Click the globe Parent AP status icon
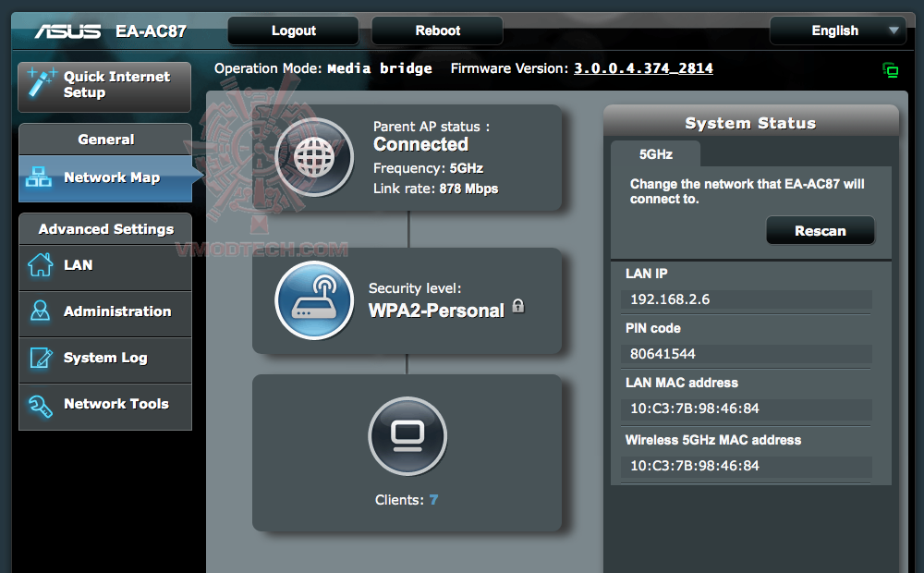This screenshot has height=573, width=924. pyautogui.click(x=314, y=157)
